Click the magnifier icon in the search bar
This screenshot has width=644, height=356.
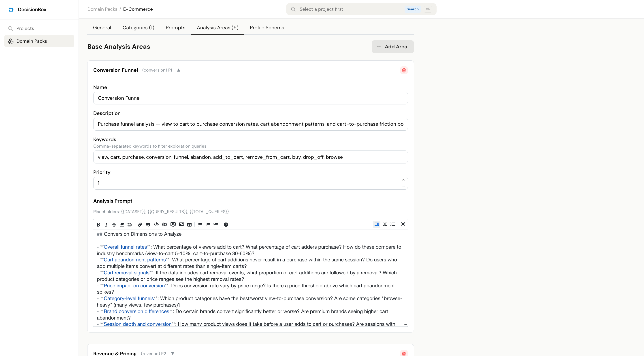[293, 9]
